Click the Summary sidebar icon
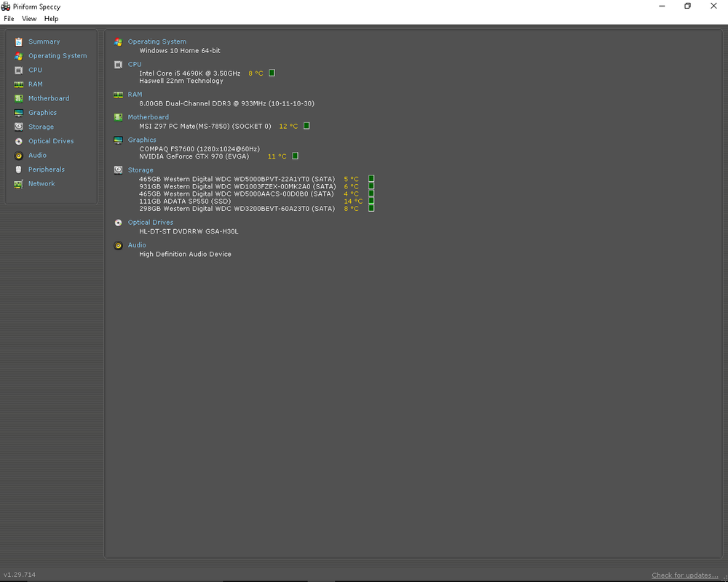The height and width of the screenshot is (582, 728). coord(19,41)
